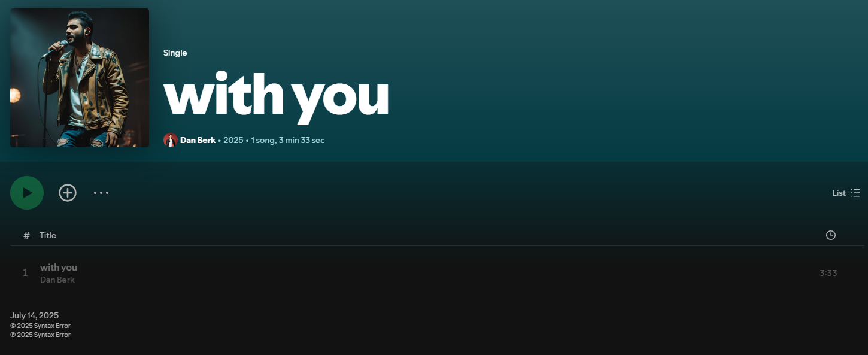Click the list view icon
868x355 pixels.
[x=855, y=193]
